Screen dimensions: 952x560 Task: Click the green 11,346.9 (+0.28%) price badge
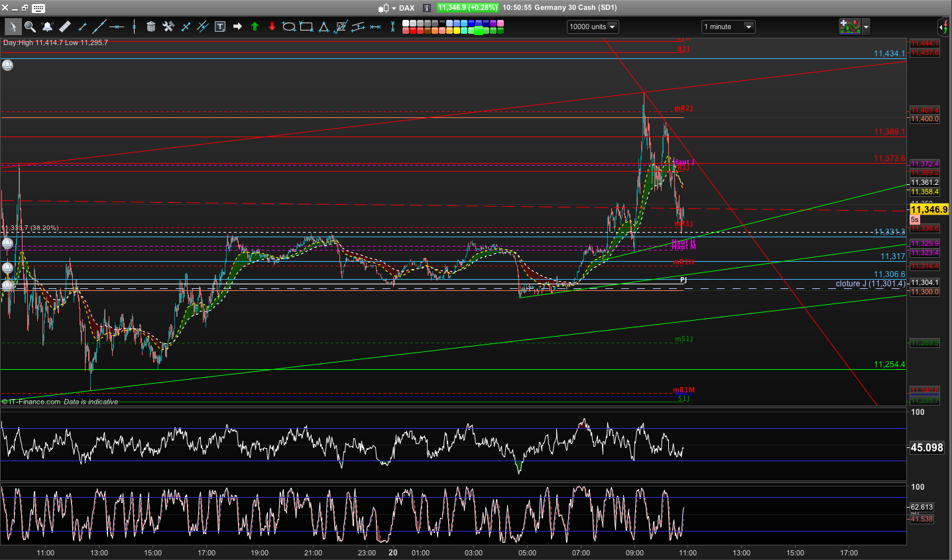(468, 8)
